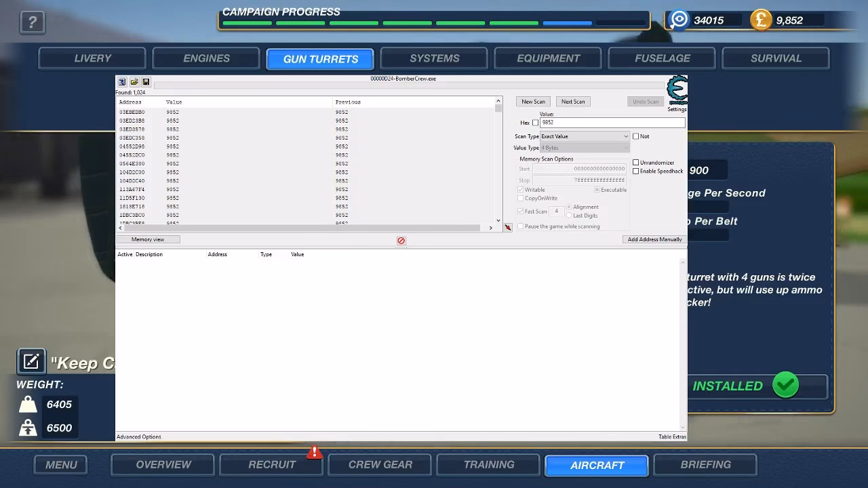This screenshot has width=868, height=488.
Task: Check the Enable Speedhack option
Action: click(x=635, y=171)
